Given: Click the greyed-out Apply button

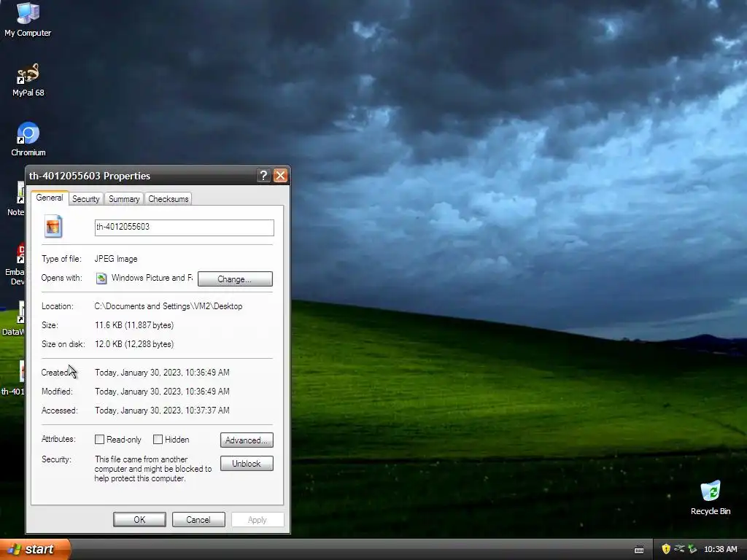Looking at the screenshot, I should click(x=258, y=519).
